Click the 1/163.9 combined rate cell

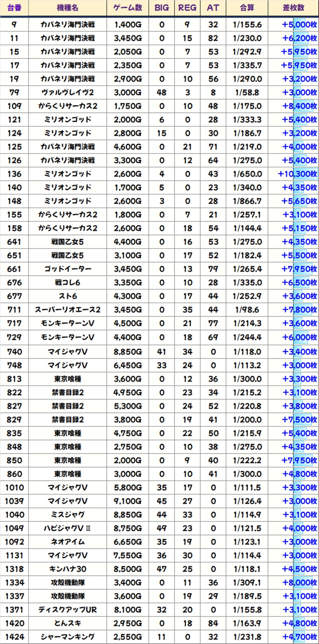247,623
